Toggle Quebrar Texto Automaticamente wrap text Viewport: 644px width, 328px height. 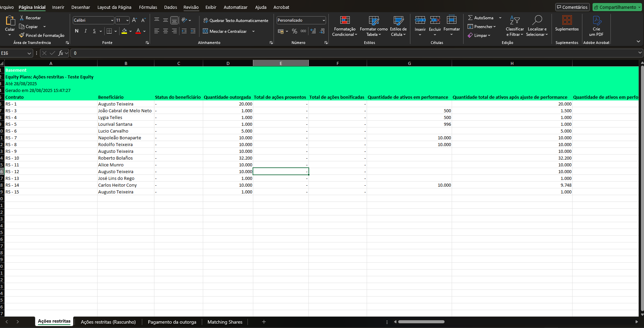click(236, 20)
